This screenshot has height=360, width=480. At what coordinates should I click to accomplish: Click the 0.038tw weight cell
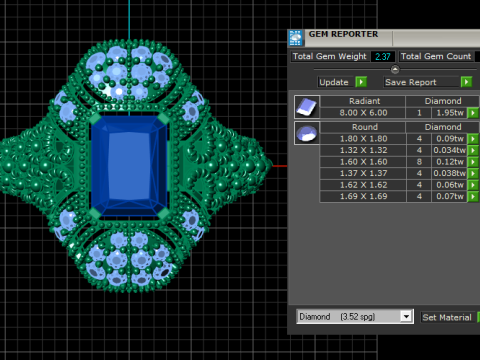click(x=449, y=173)
